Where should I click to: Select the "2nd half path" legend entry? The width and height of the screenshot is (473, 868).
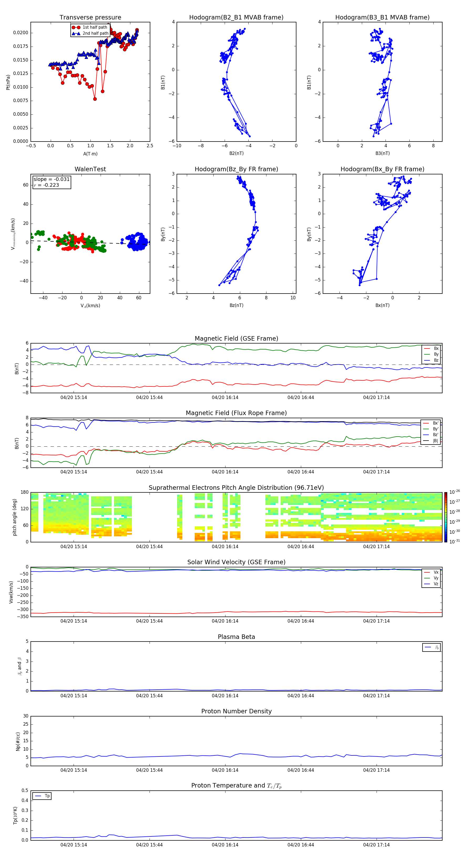pos(90,33)
